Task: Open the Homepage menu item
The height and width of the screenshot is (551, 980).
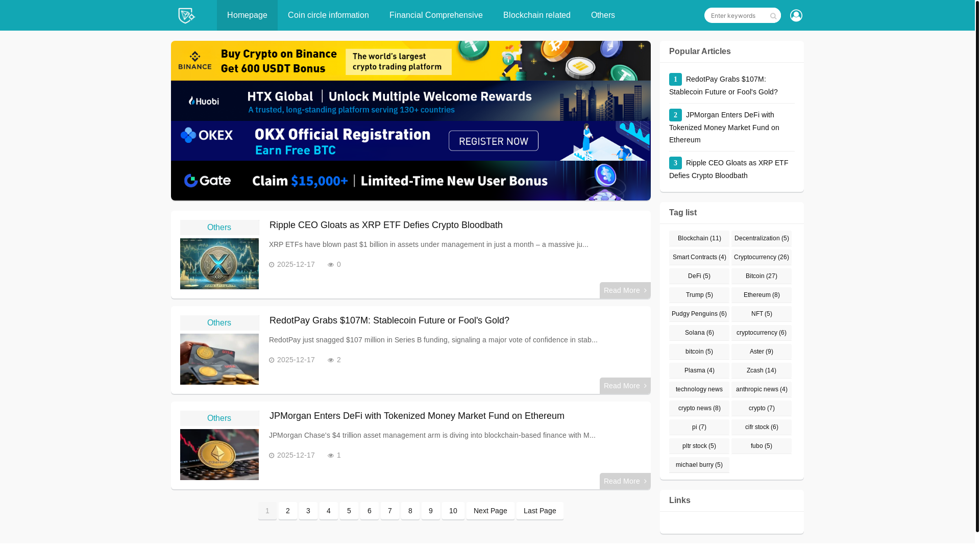Action: pos(247,15)
